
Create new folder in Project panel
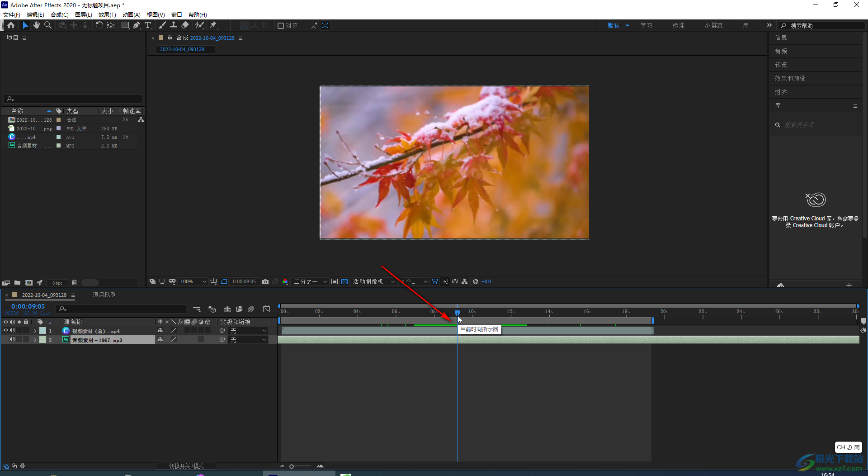(x=17, y=283)
